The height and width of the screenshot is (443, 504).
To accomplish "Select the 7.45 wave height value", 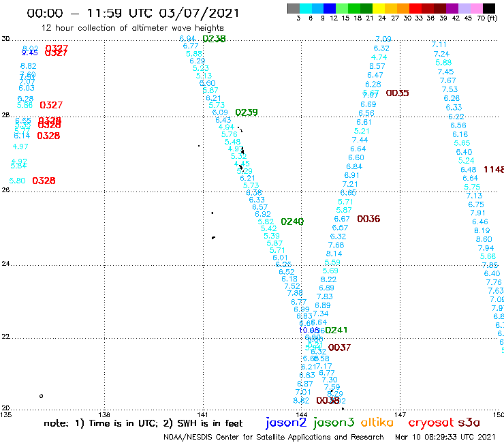I will pyautogui.click(x=446, y=72).
